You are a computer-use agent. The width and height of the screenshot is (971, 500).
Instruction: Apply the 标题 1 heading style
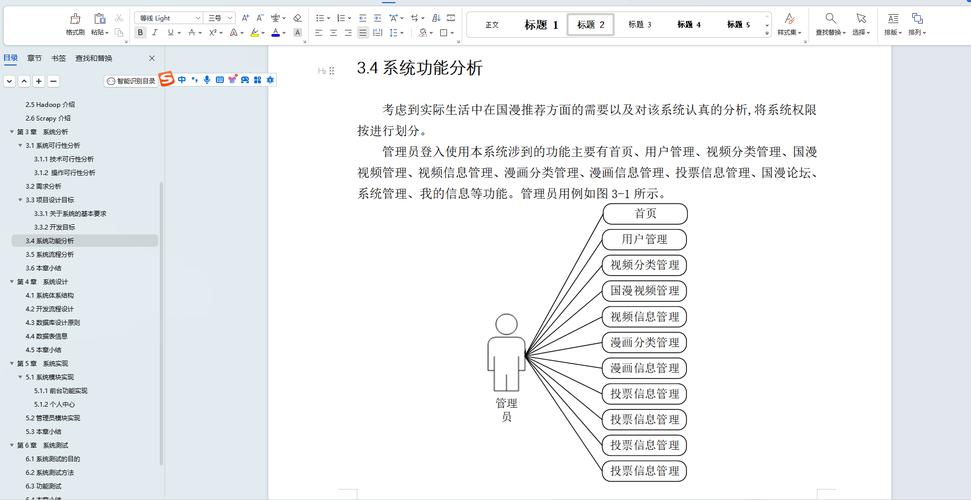[541, 25]
